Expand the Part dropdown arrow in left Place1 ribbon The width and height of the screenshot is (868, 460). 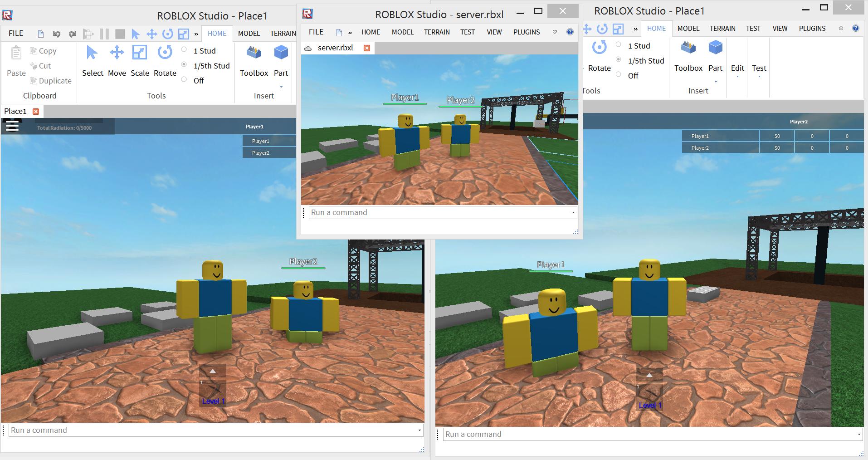281,87
